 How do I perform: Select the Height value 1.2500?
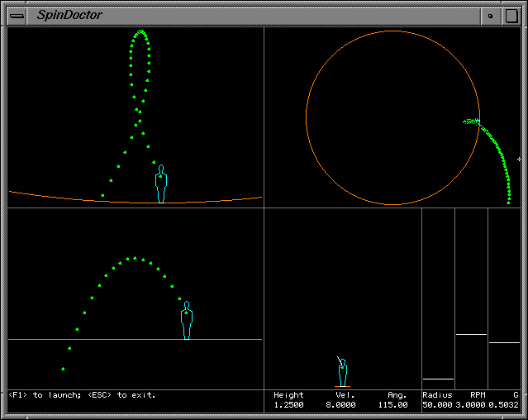pyautogui.click(x=288, y=405)
